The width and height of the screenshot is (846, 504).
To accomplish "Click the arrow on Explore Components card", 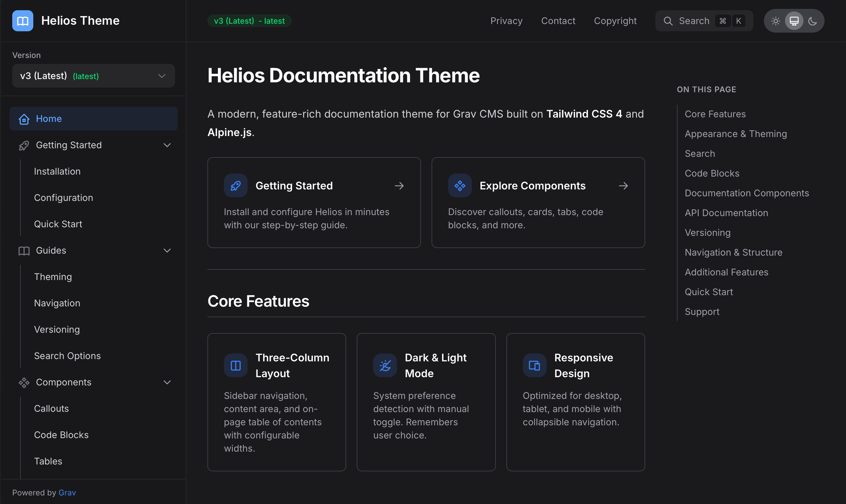I will (623, 186).
